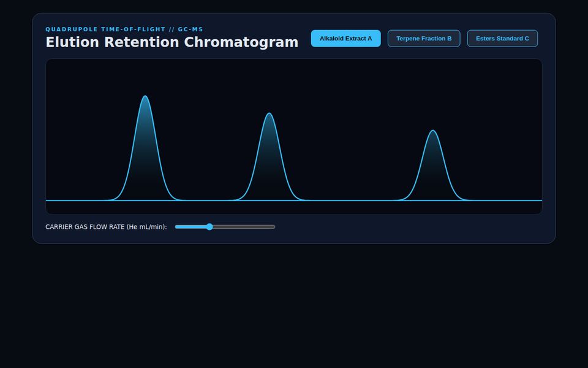588x368 pixels.
Task: Select the Alkaloid Extract A sample
Action: (x=345, y=38)
